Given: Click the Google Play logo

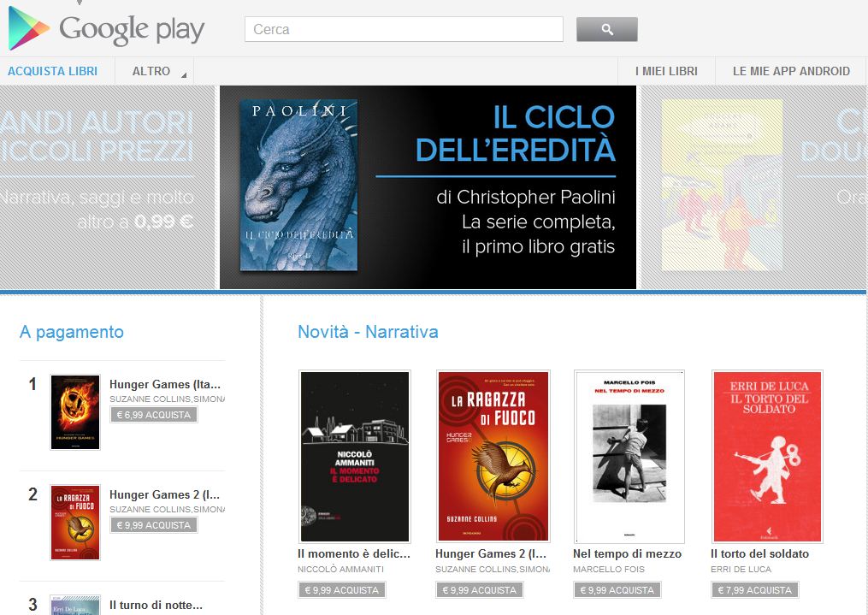Looking at the screenshot, I should point(107,29).
